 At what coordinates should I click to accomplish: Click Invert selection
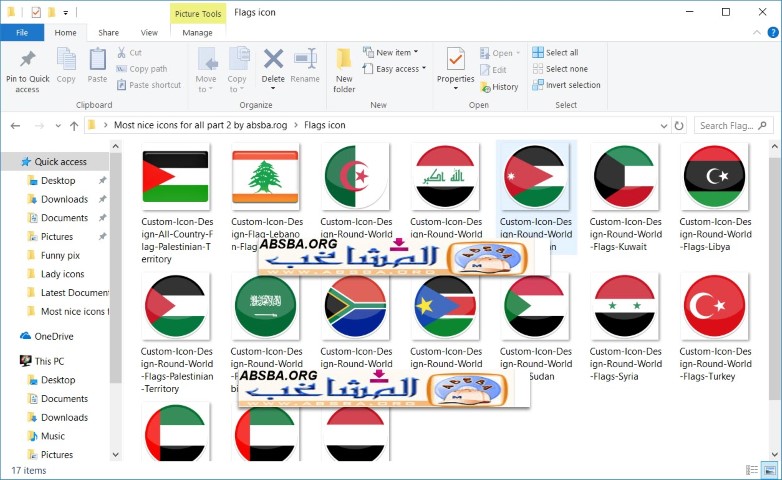click(566, 85)
